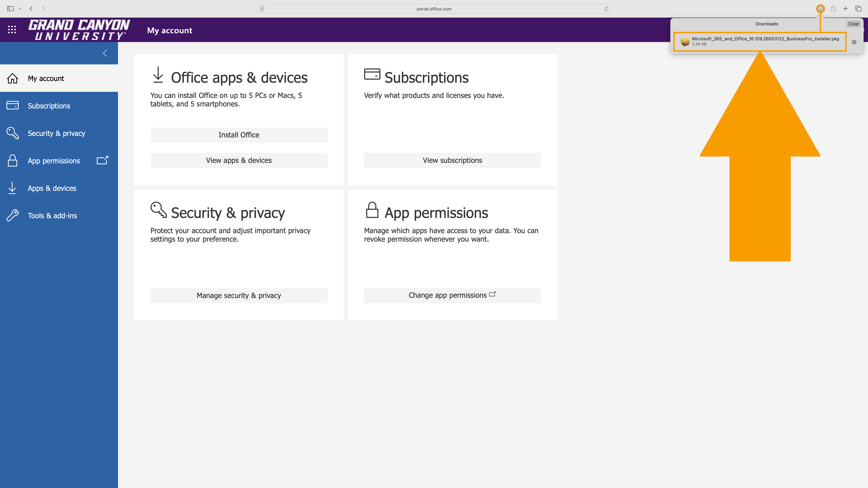Click the card icon beside sidebar Subscriptions
The width and height of the screenshot is (868, 488).
click(13, 105)
